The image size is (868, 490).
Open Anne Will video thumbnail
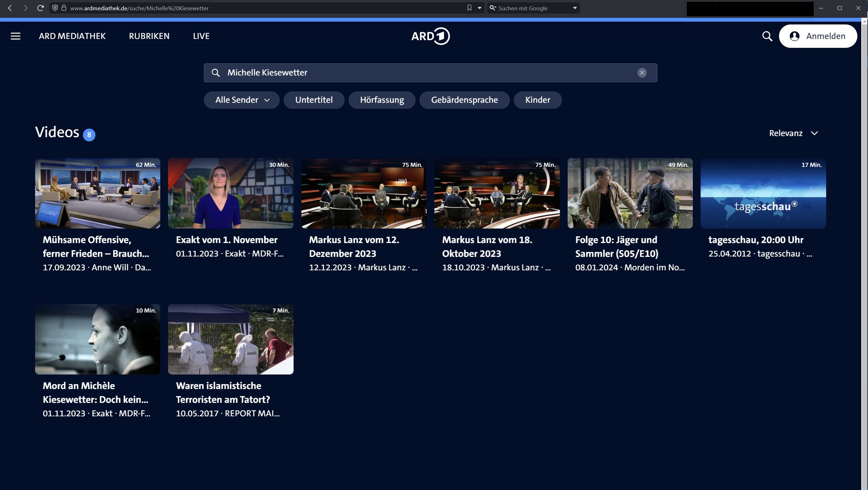click(98, 193)
